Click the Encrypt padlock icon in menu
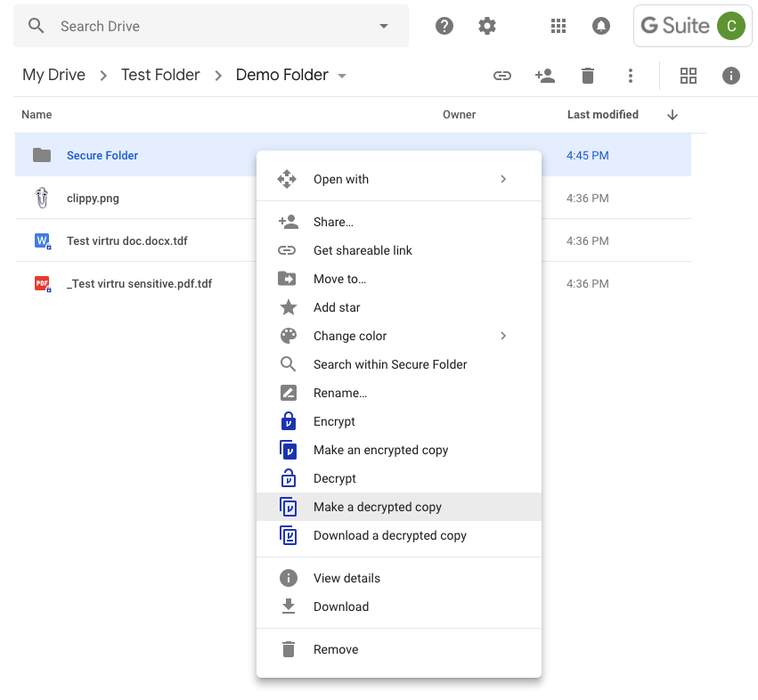 [x=288, y=421]
